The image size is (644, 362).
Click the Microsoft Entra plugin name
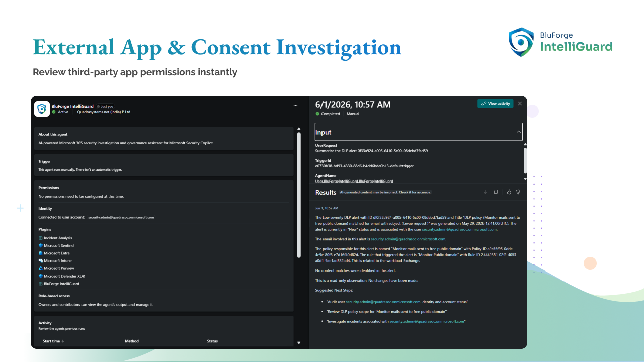57,253
